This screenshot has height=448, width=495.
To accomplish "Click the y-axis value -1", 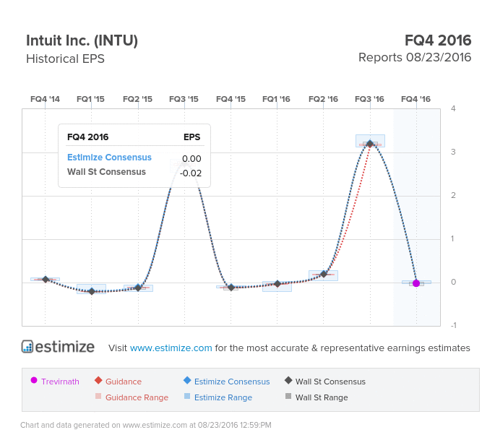I will 453,325.
